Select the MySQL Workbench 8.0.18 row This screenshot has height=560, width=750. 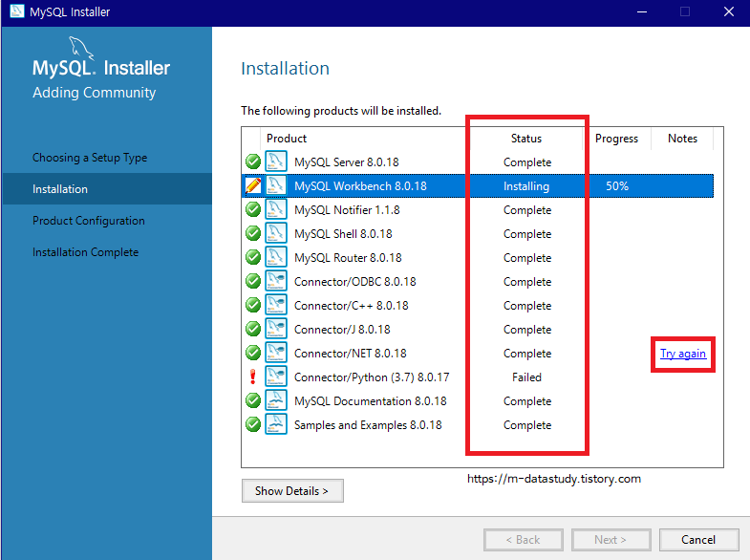478,186
